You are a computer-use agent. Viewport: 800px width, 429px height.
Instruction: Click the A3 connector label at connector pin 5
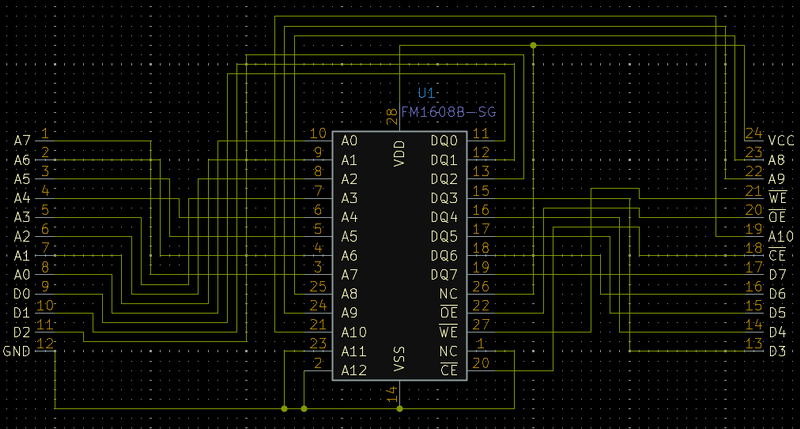coord(22,217)
